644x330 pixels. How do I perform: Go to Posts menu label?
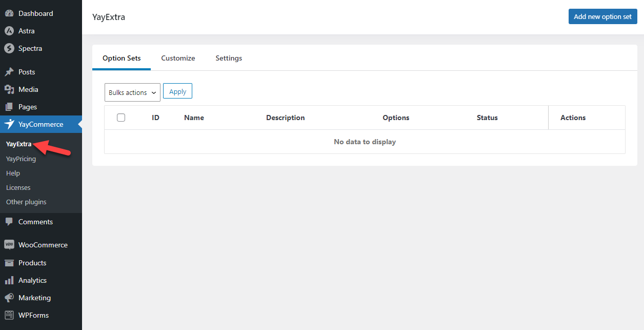point(27,72)
